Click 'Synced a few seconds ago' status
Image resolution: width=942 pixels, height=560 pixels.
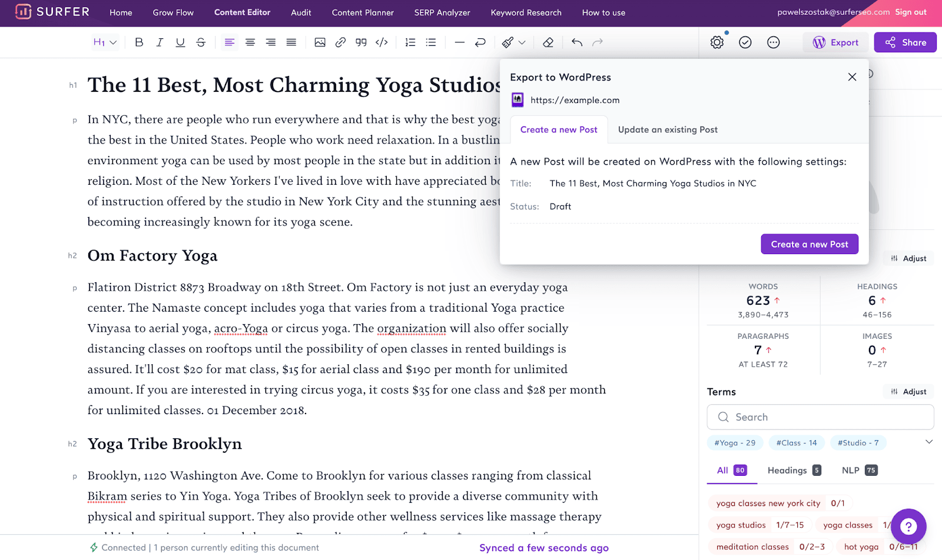click(544, 548)
